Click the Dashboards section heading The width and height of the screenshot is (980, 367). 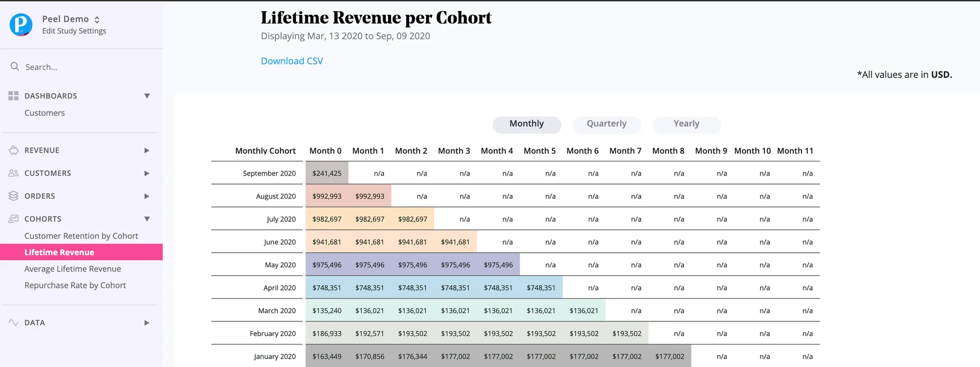pyautogui.click(x=51, y=96)
